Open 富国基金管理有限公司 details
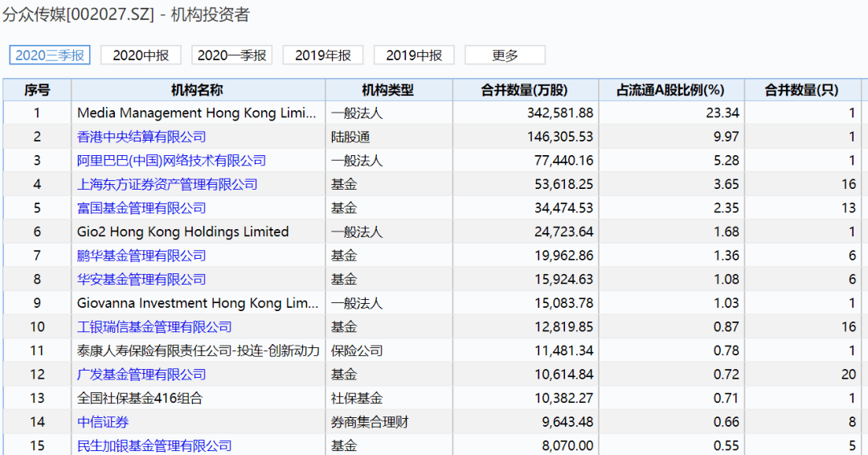This screenshot has width=868, height=455. 141,208
